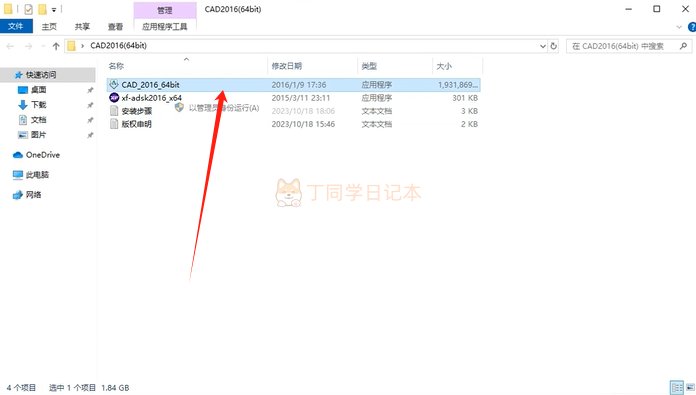Unpin 文档 using its pin icon

pyautogui.click(x=90, y=120)
